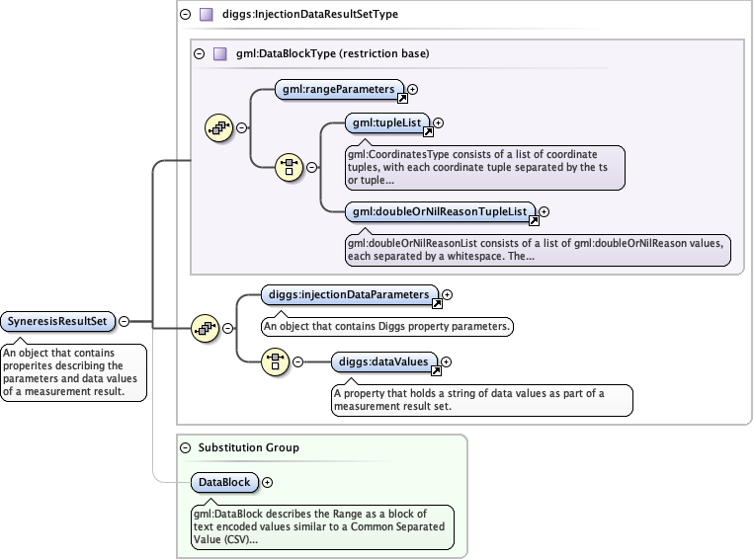This screenshot has height=560, width=754.
Task: Click the choice compositor icon before gml:tupleList
Action: (x=289, y=166)
